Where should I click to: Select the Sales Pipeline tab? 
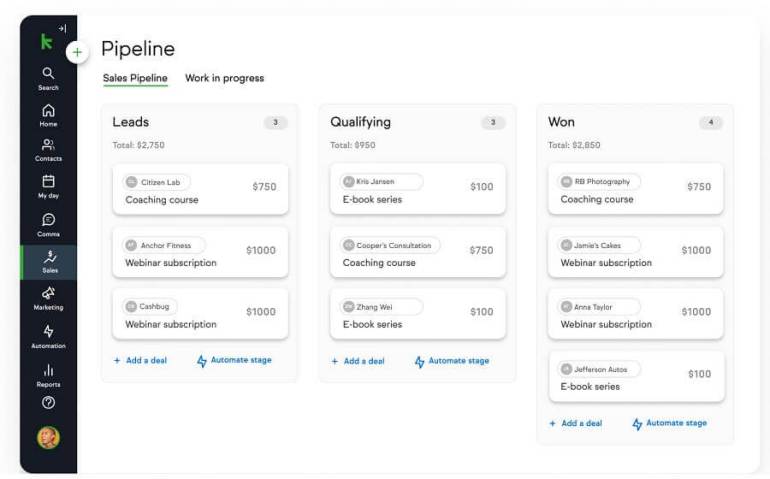(135, 78)
